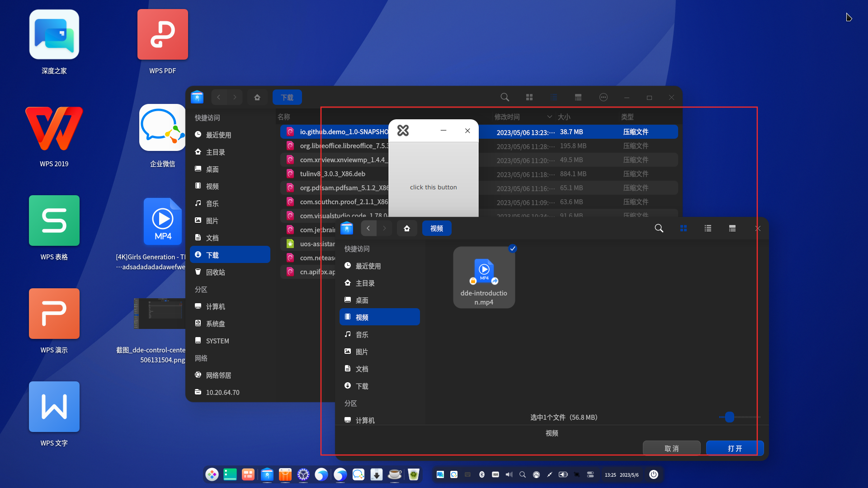This screenshot has width=868, height=488.
Task: Click the 视频 breadcrumb in the dialog
Action: [x=436, y=228]
